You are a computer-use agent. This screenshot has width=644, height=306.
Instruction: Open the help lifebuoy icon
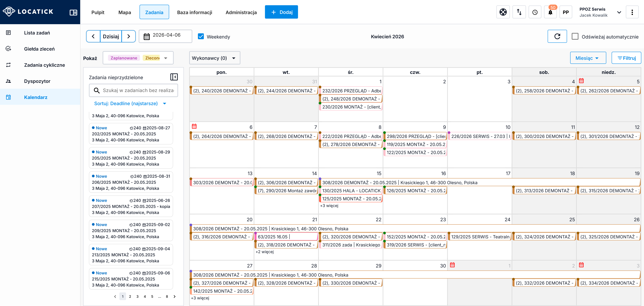click(503, 12)
